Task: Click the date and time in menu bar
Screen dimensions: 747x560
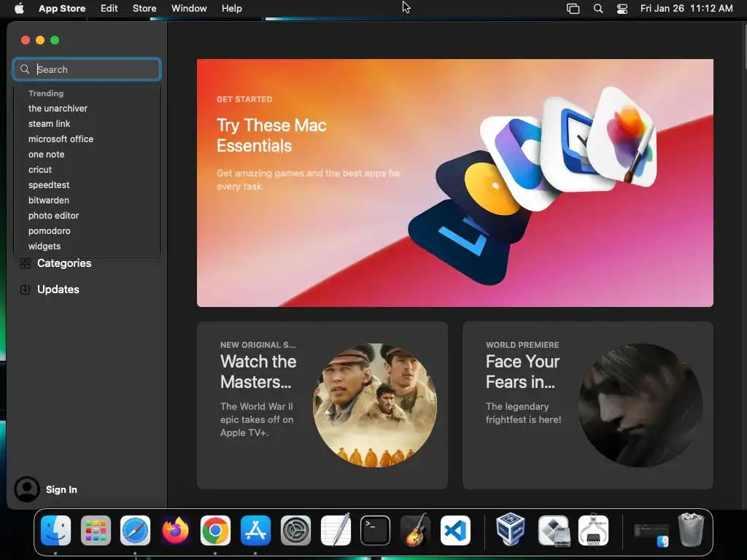Action: click(x=686, y=9)
